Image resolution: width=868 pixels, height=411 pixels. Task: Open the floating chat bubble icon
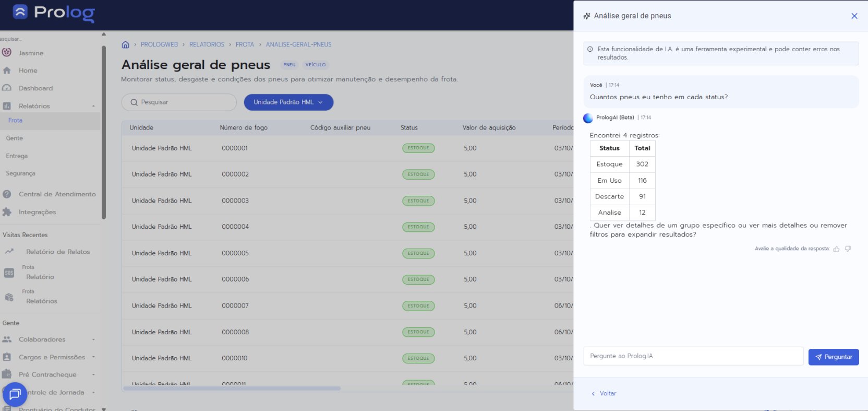coord(15,394)
